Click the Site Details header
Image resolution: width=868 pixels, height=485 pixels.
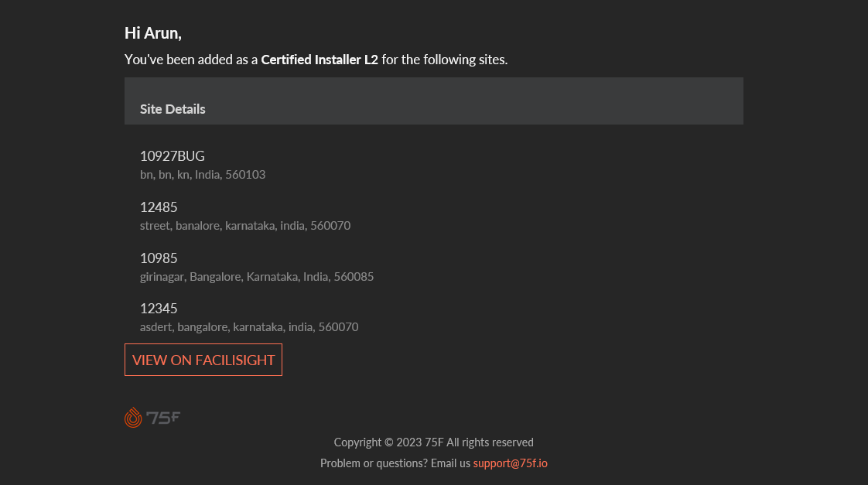173,109
